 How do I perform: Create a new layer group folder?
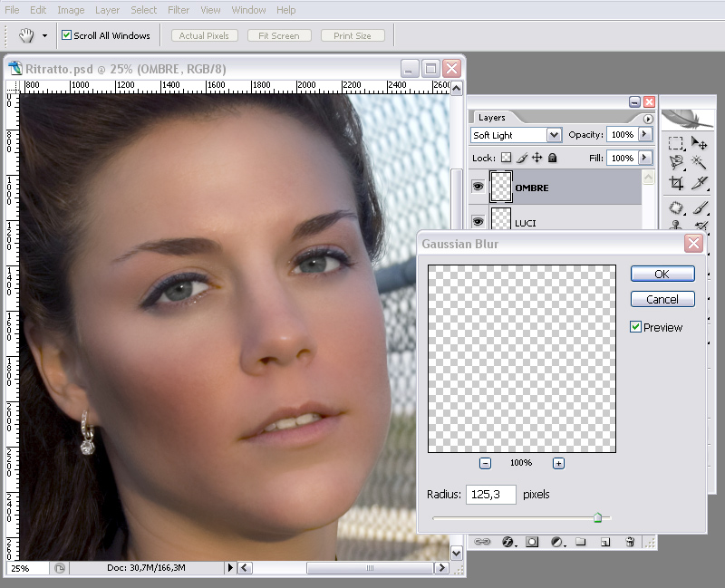[x=581, y=542]
